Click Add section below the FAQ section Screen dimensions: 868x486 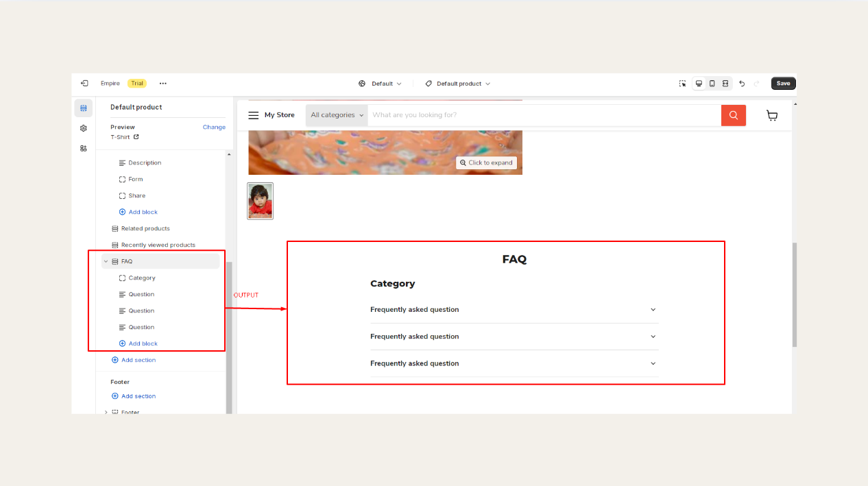point(134,360)
